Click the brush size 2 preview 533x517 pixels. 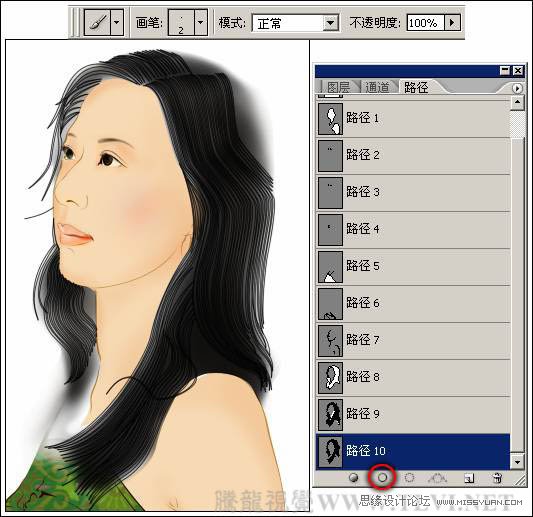(x=181, y=22)
